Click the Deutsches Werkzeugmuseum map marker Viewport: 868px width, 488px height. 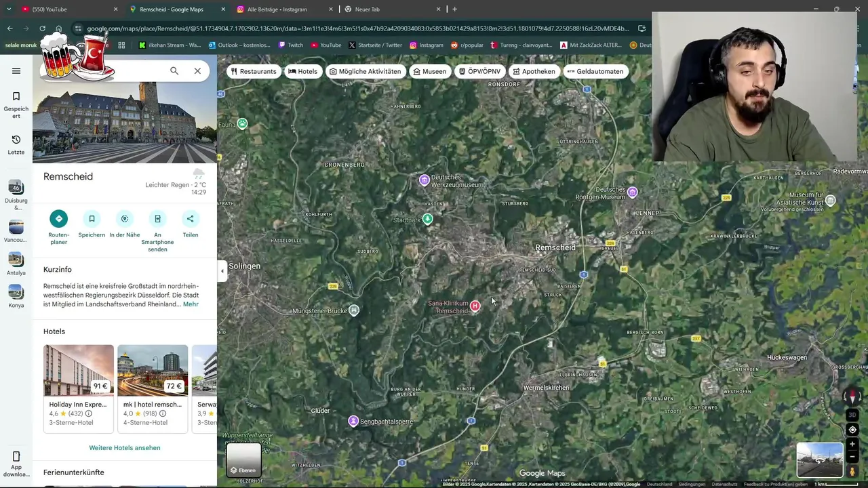[x=425, y=180]
